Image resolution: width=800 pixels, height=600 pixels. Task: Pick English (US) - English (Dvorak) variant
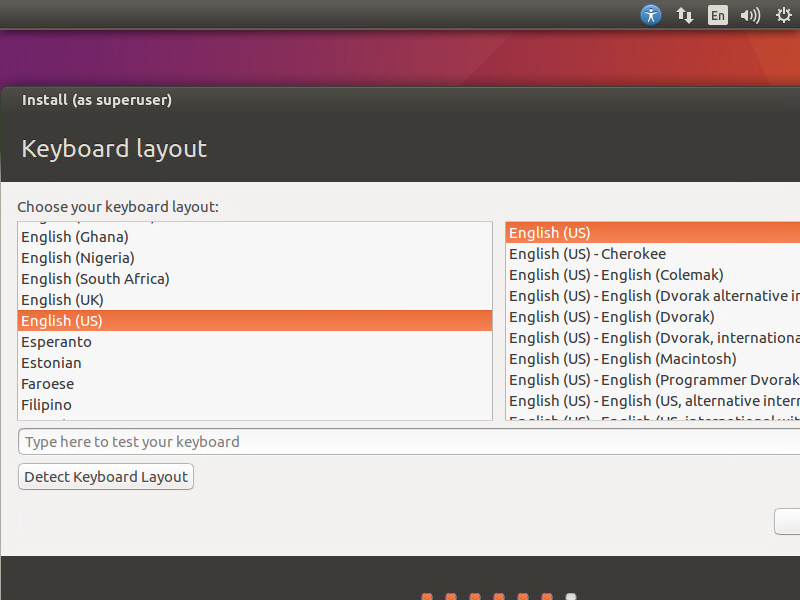coord(611,317)
